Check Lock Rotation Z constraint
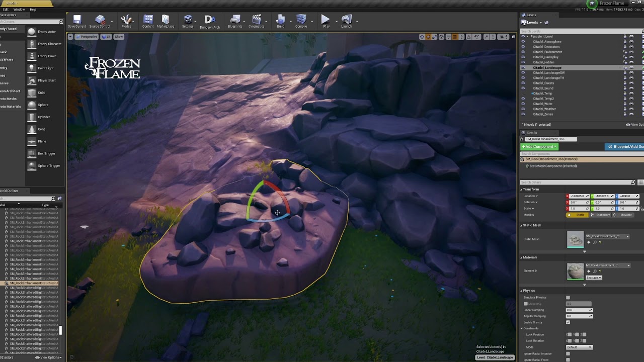Screen dimensions: 644x362 (x=584, y=340)
